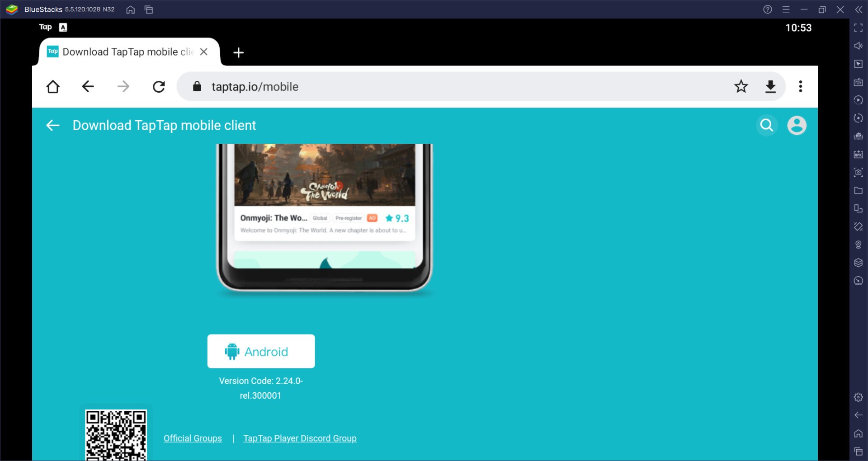
Task: Click the lock icon beside the site address
Action: click(197, 86)
